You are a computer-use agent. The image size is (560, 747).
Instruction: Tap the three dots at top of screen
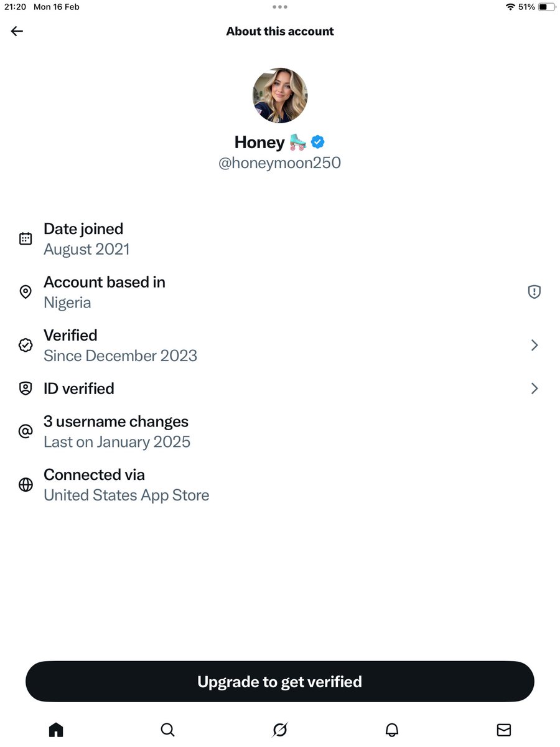280,7
